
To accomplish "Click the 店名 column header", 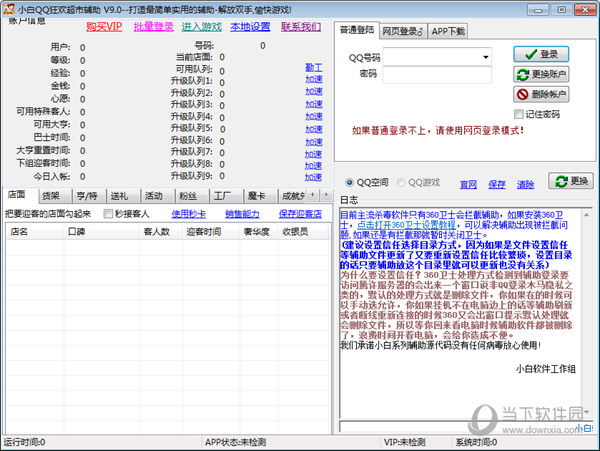I will click(x=35, y=231).
